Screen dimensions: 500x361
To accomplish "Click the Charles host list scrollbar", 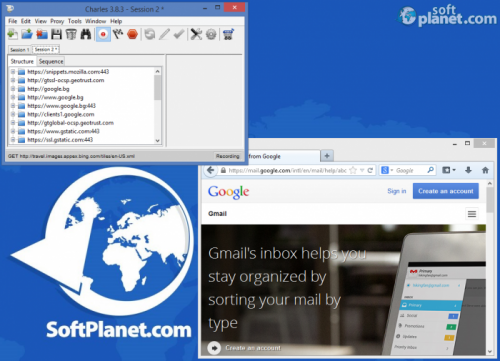I will [157, 106].
